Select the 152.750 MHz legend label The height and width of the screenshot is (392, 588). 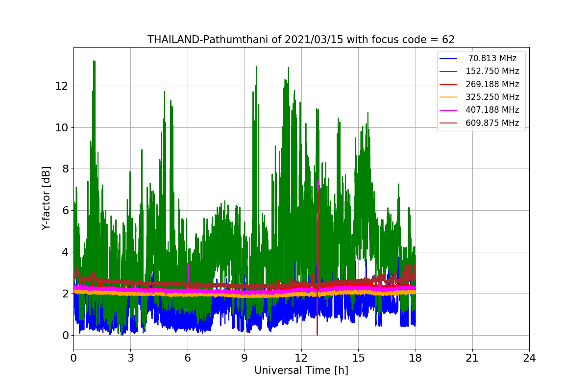click(x=492, y=71)
